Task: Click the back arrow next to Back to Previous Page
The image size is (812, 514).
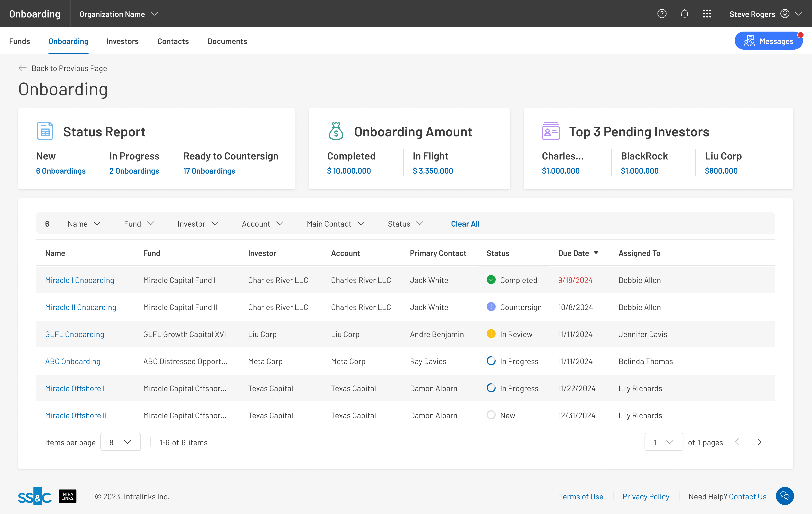Action: click(x=23, y=68)
